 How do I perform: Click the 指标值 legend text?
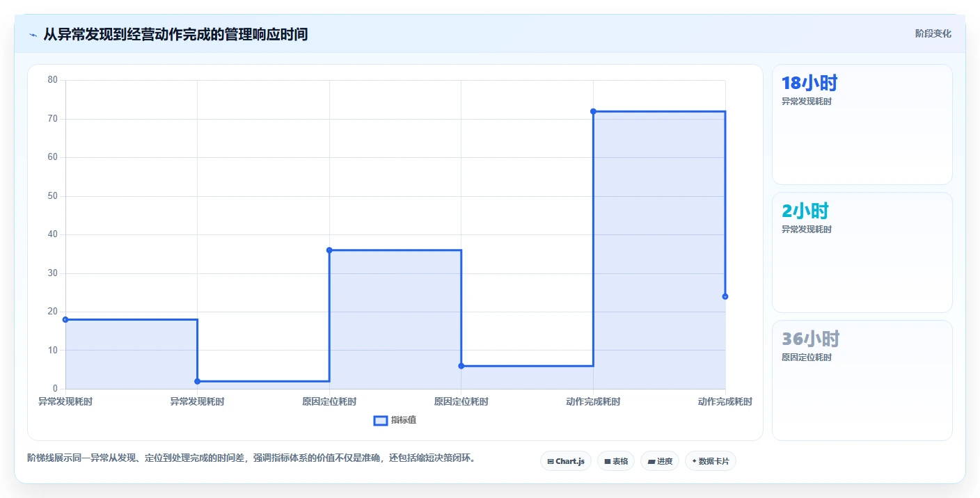[404, 420]
